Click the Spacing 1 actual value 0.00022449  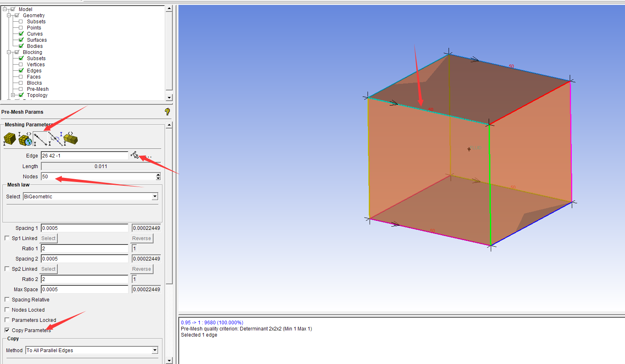[146, 228]
